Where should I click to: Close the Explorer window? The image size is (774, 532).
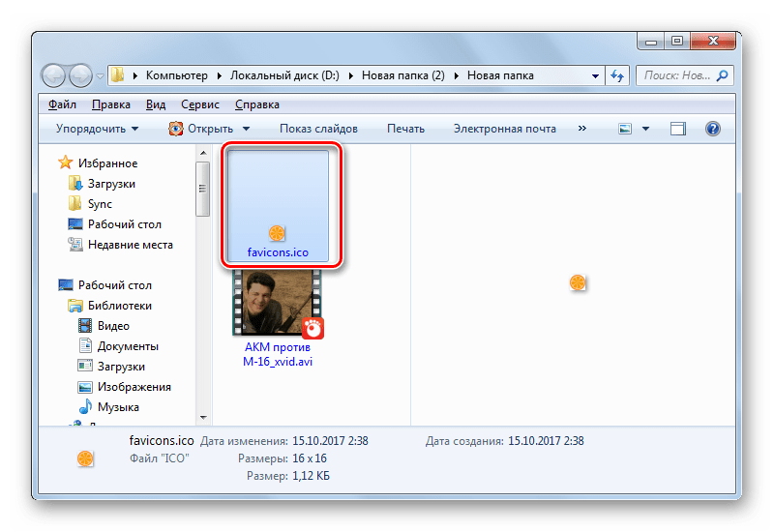[713, 41]
